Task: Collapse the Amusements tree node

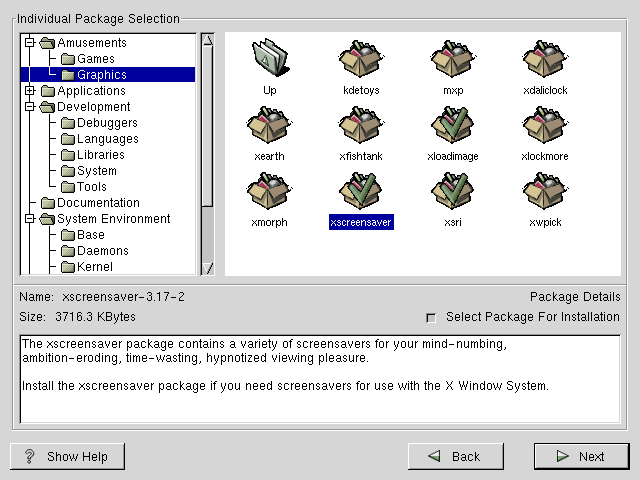Action: pos(30,43)
